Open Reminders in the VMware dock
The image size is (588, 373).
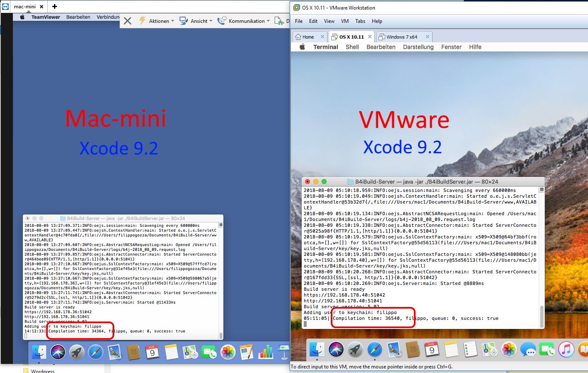pos(470,349)
